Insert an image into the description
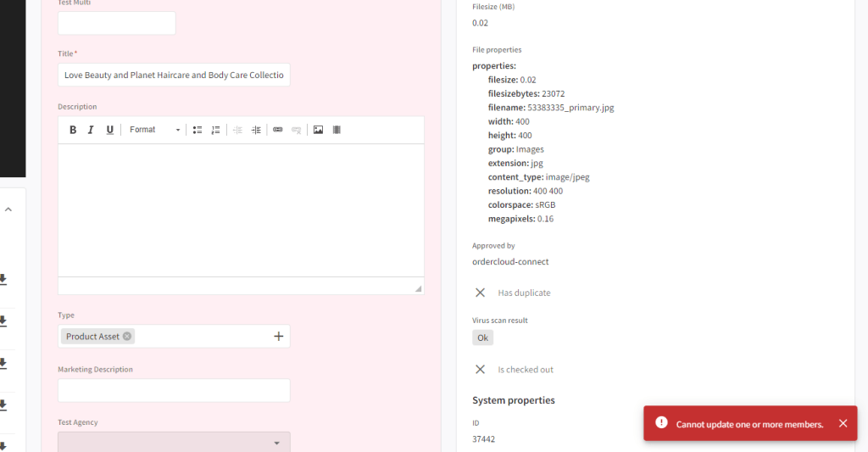The image size is (868, 452). coord(318,130)
